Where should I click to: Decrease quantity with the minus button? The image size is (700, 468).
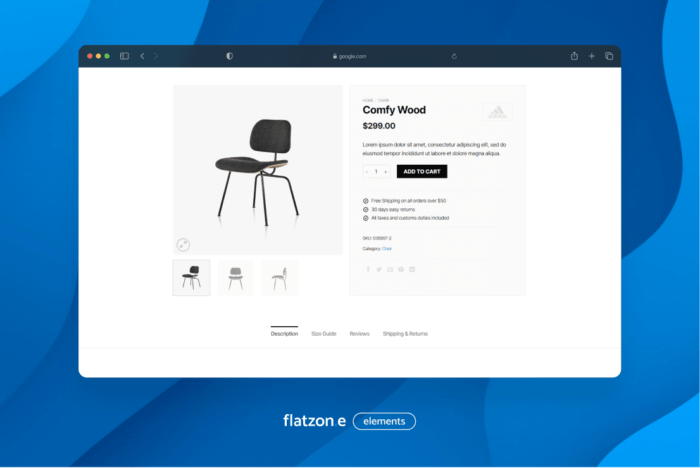[x=367, y=172]
